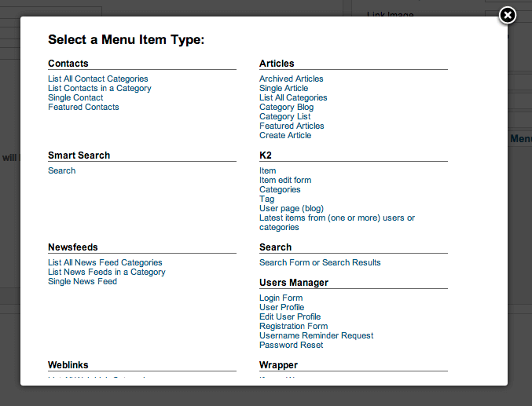Select K2 Categories link
This screenshot has width=532, height=406.
[x=280, y=189]
